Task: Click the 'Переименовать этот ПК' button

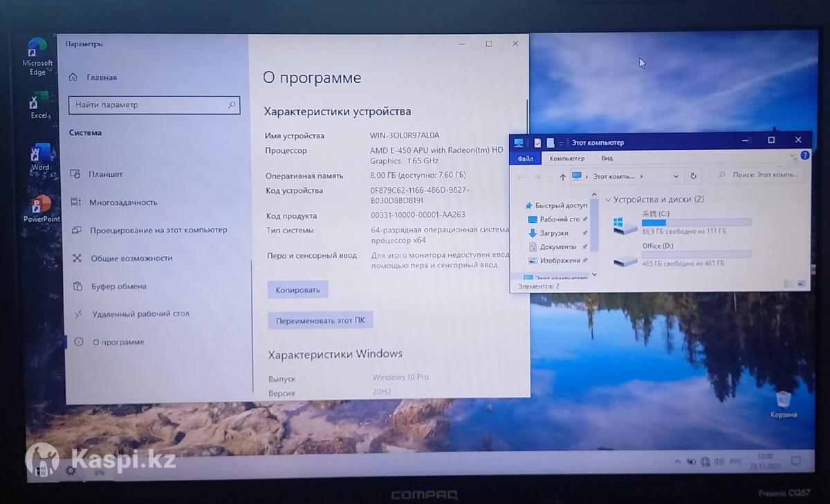Action: (320, 321)
